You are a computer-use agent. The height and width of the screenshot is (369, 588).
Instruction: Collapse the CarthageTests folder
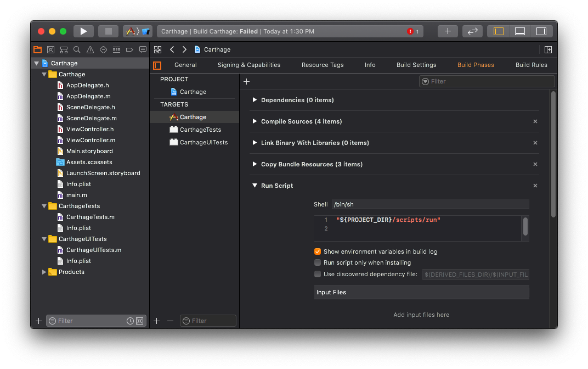click(44, 206)
